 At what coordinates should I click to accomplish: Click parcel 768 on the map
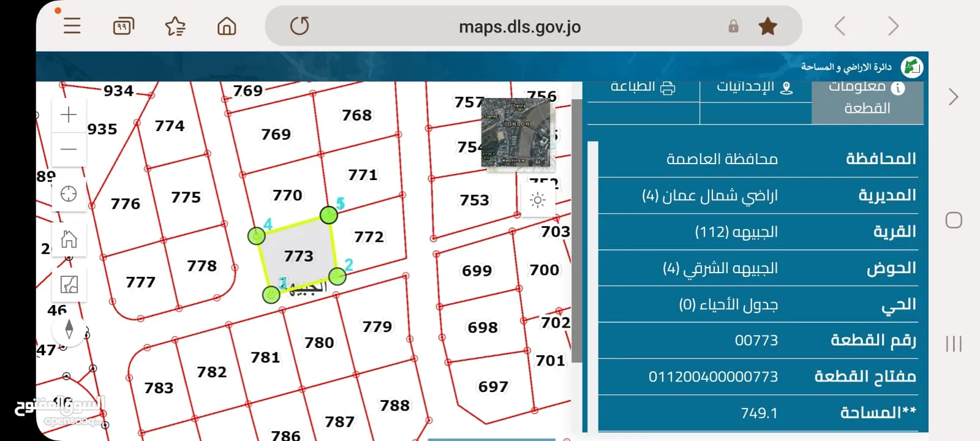coord(356,115)
